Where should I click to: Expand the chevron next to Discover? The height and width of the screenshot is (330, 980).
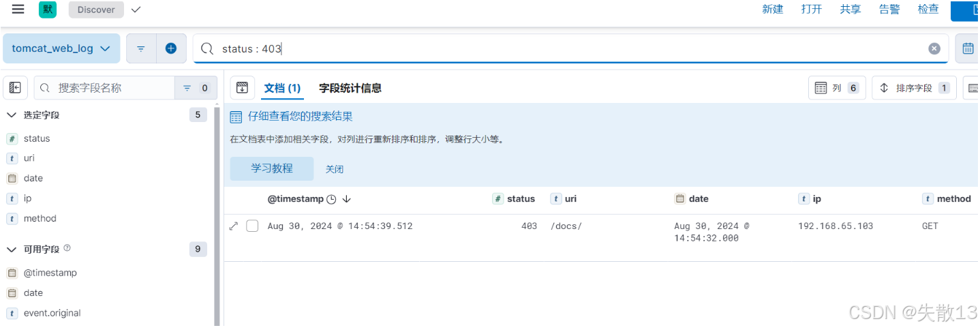136,10
